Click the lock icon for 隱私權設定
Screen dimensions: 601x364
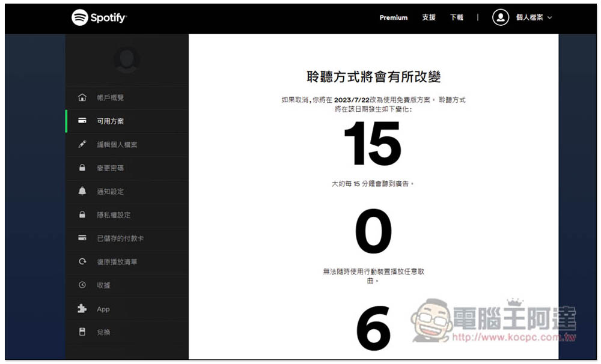pyautogui.click(x=82, y=214)
